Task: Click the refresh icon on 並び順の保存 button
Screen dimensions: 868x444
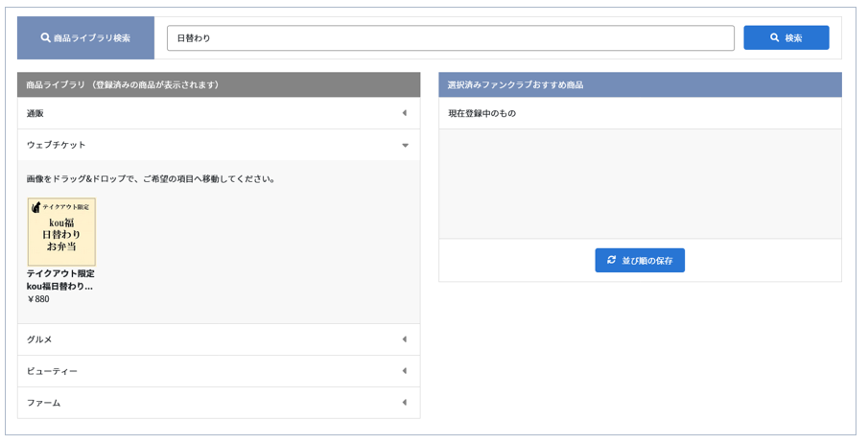Action: click(x=611, y=260)
